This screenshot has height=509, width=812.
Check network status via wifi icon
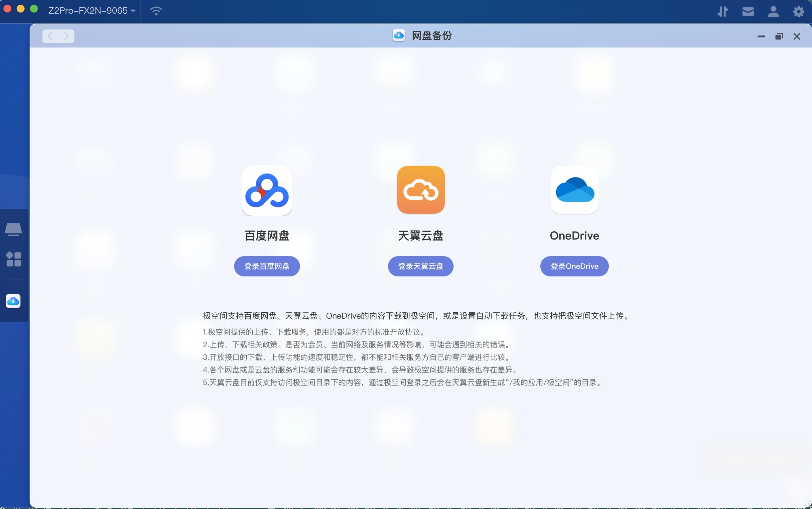pos(155,10)
